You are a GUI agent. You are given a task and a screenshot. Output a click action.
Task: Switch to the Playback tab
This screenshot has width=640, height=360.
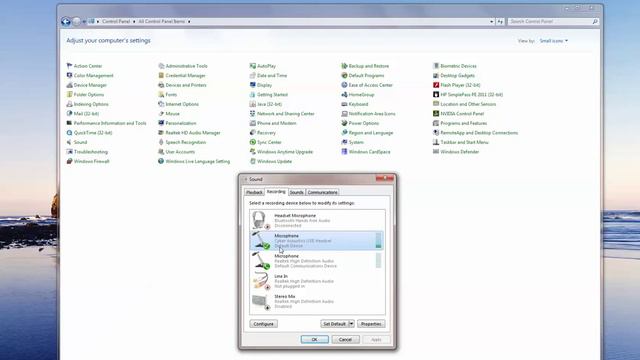point(254,192)
